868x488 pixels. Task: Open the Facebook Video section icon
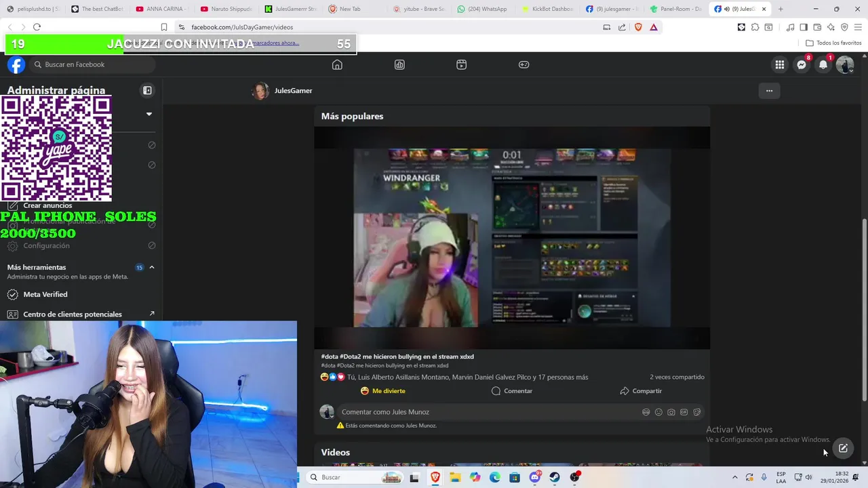[x=461, y=64]
